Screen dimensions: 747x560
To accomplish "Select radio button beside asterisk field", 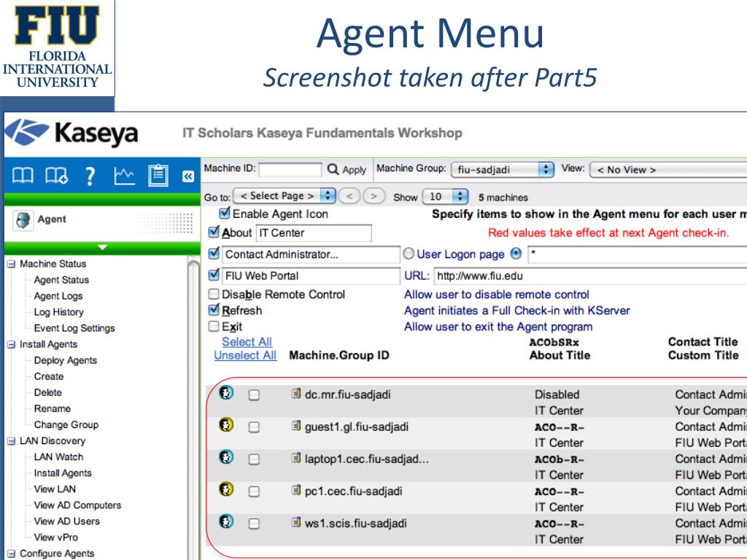I will pyautogui.click(x=516, y=254).
